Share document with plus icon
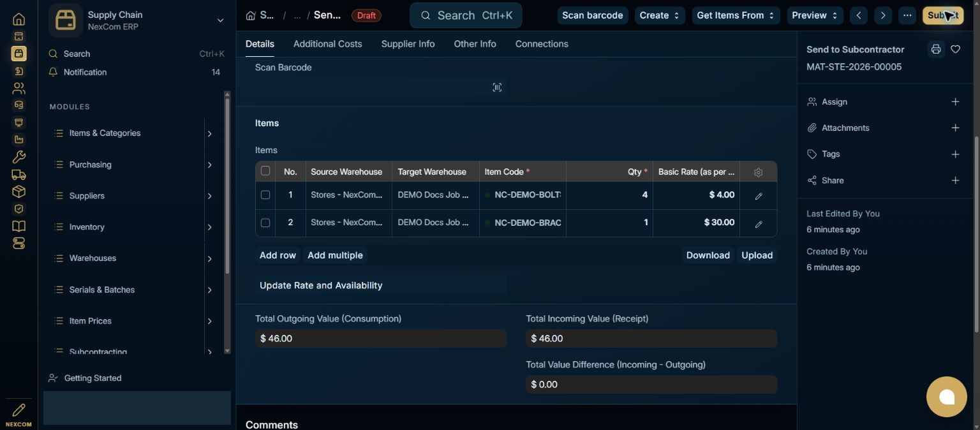Image resolution: width=980 pixels, height=430 pixels. 955,181
